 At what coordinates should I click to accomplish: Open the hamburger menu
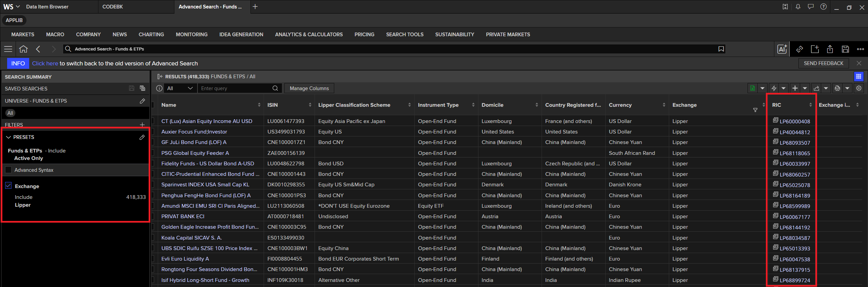(x=8, y=49)
